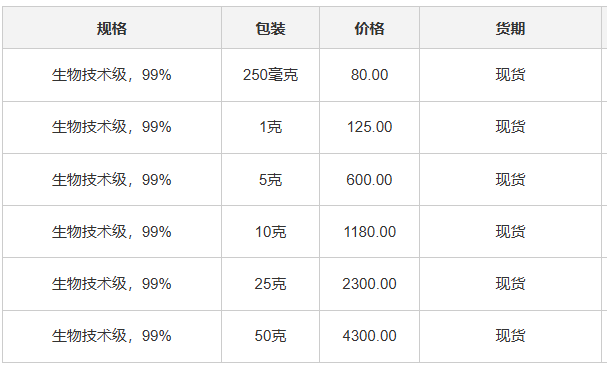Select the 5克 package cell
The width and height of the screenshot is (607, 367).
point(270,180)
